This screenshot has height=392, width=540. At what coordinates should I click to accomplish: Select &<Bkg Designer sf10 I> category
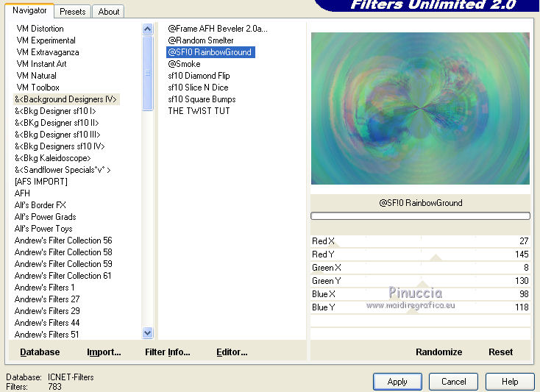click(x=55, y=111)
